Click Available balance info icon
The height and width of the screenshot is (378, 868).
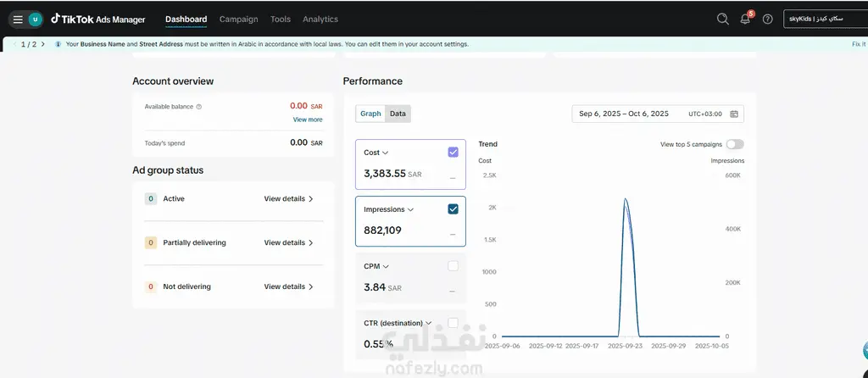coord(198,107)
